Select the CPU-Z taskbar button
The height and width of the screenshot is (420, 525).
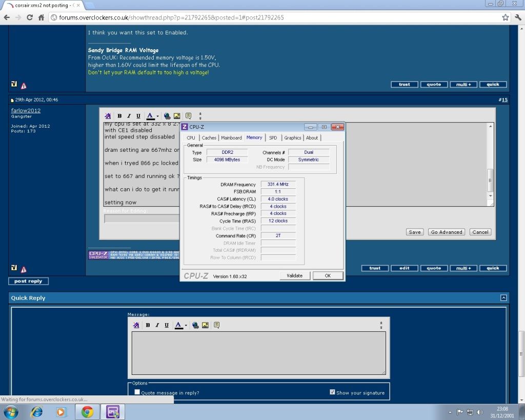[112, 412]
